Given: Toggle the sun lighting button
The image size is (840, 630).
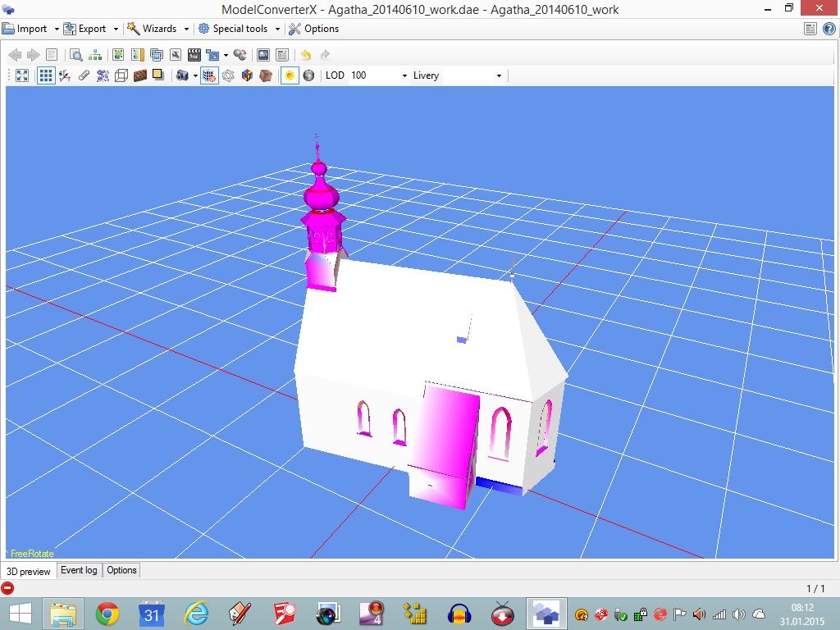Looking at the screenshot, I should [x=289, y=75].
